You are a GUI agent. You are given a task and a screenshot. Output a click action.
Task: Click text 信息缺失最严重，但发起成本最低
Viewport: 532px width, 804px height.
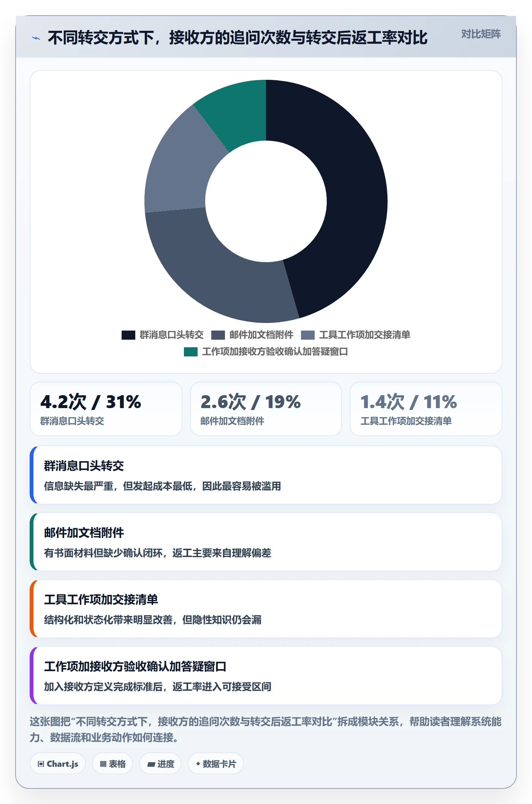tap(118, 486)
